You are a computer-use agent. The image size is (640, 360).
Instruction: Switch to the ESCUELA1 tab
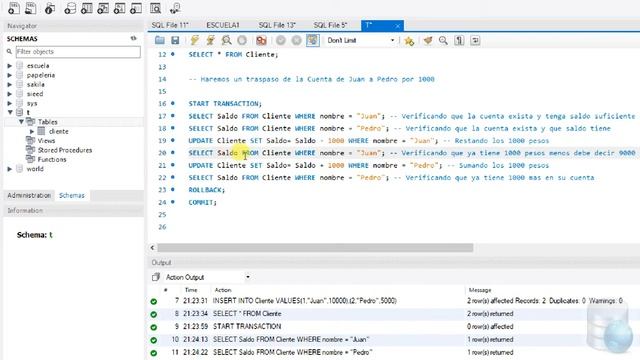(223, 25)
